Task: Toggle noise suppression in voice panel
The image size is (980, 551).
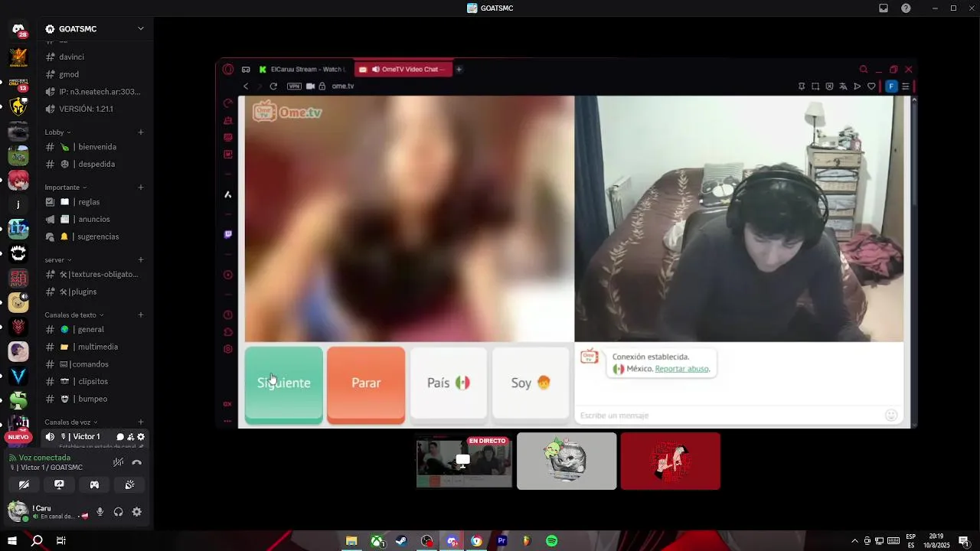Action: [x=118, y=462]
